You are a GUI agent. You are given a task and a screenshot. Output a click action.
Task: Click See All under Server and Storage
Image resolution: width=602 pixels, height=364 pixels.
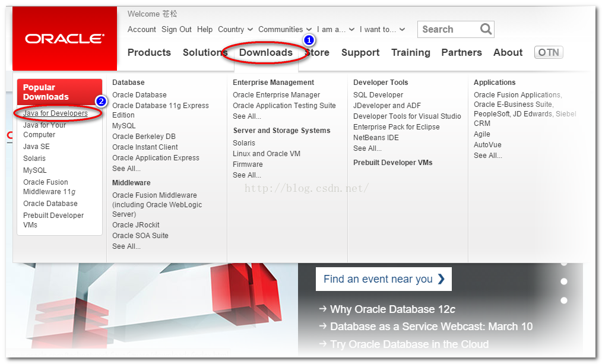point(247,175)
